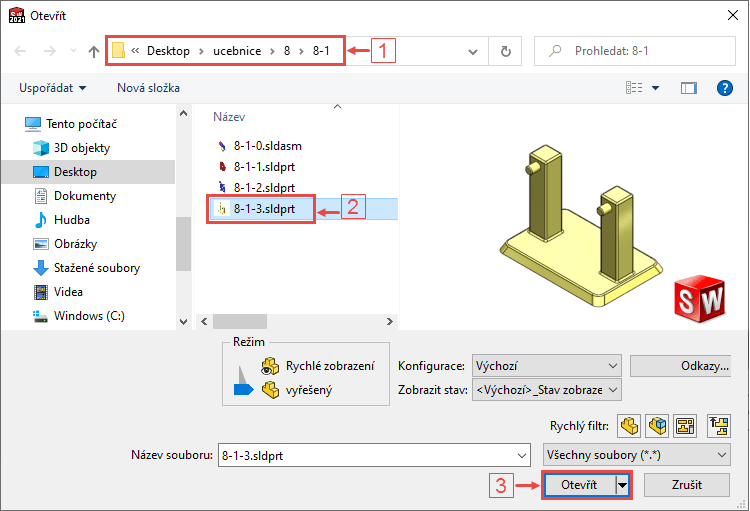Image resolution: width=750 pixels, height=511 pixels.
Task: Select Dokumenty in the navigation pane
Action: pos(85,196)
